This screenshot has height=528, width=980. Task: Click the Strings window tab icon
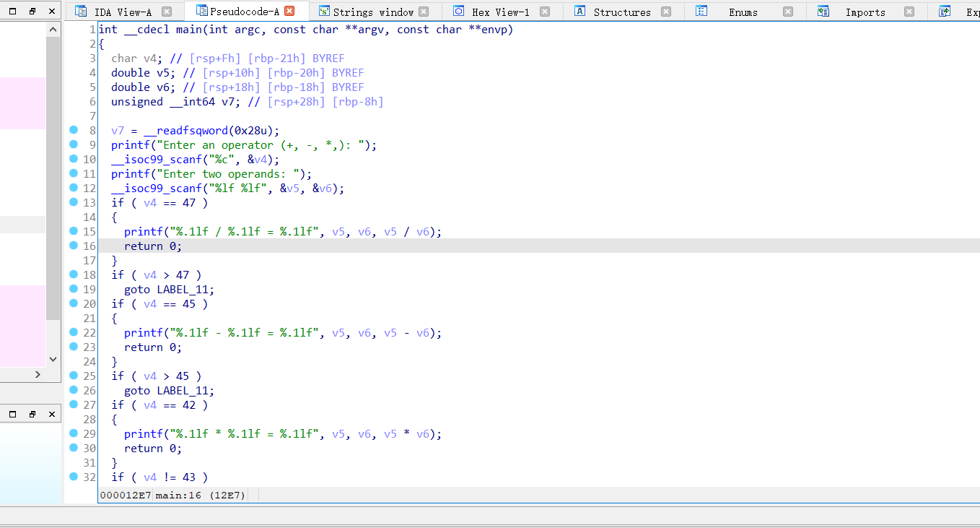[324, 12]
